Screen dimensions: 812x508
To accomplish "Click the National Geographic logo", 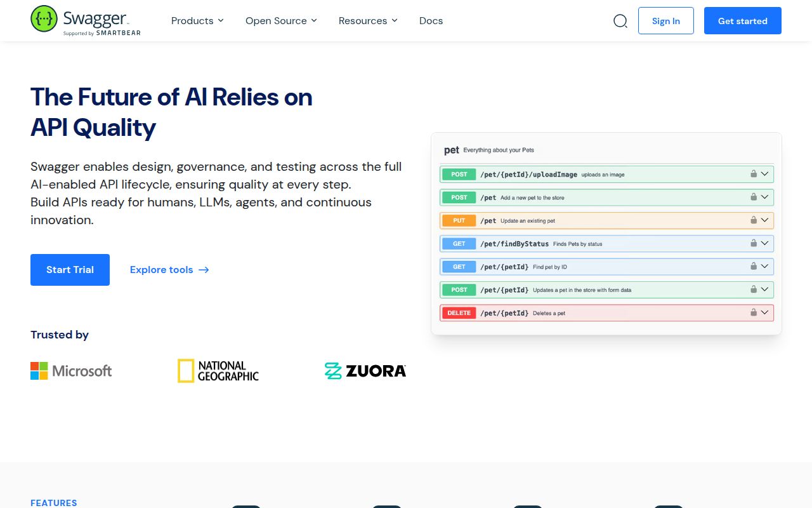I will 218,371.
